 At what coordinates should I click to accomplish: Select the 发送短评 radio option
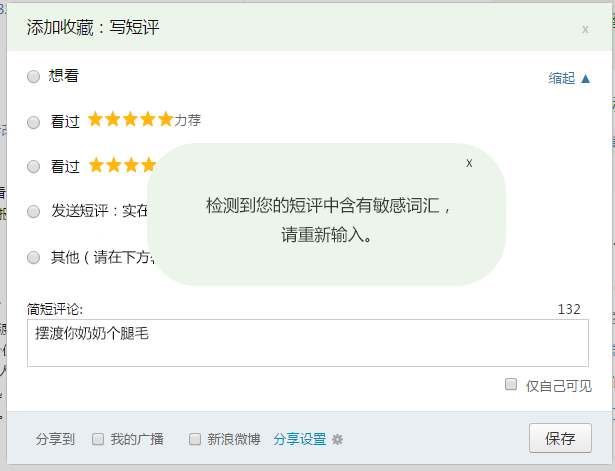pos(34,212)
